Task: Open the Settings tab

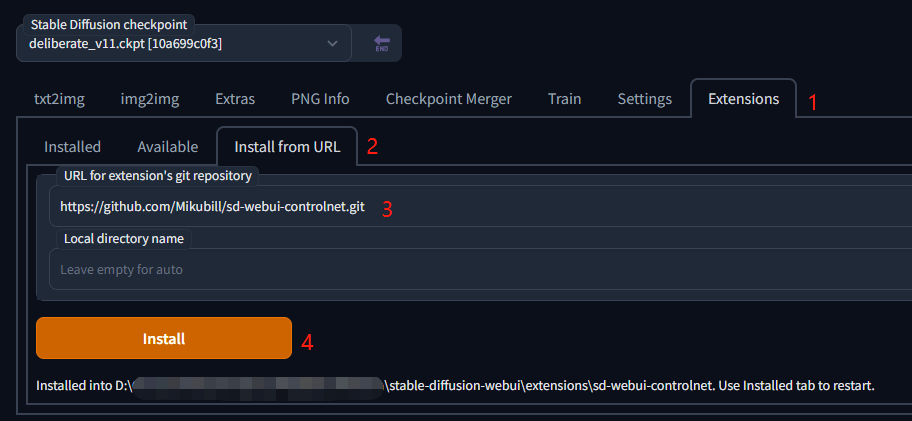Action: tap(644, 99)
